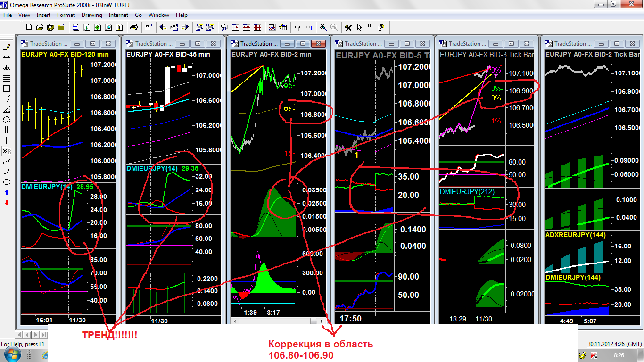
Task: Select the rectangle drawing tool
Action: [x=7, y=88]
